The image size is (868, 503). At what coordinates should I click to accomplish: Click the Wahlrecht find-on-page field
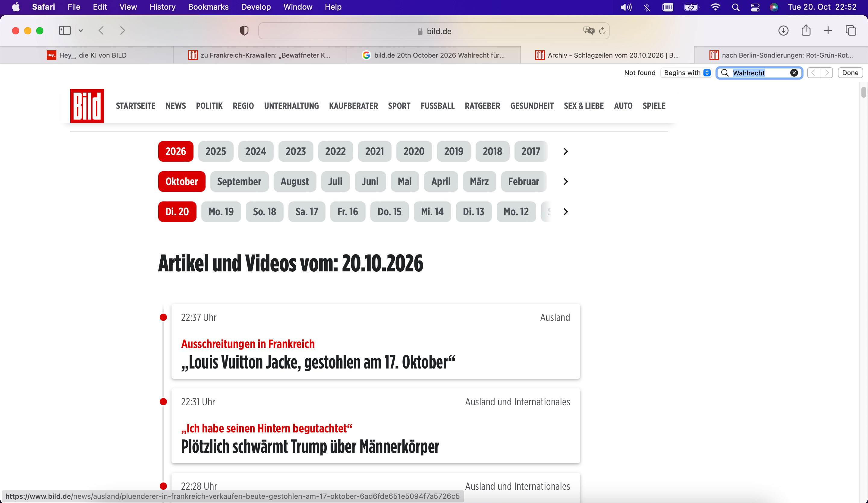pyautogui.click(x=759, y=73)
